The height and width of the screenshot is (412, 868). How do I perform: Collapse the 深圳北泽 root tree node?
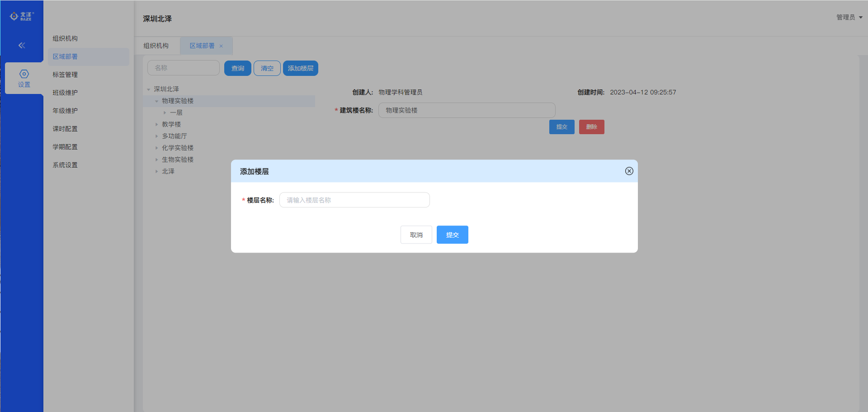point(149,89)
